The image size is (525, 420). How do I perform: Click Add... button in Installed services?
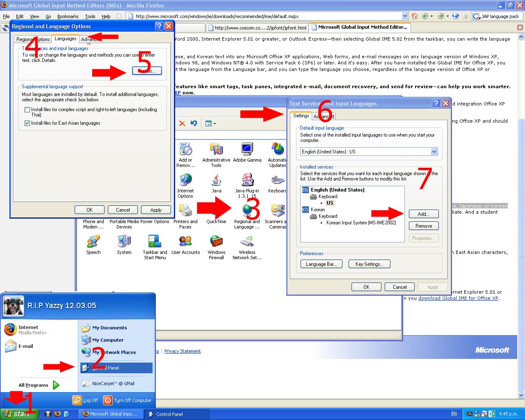(424, 214)
